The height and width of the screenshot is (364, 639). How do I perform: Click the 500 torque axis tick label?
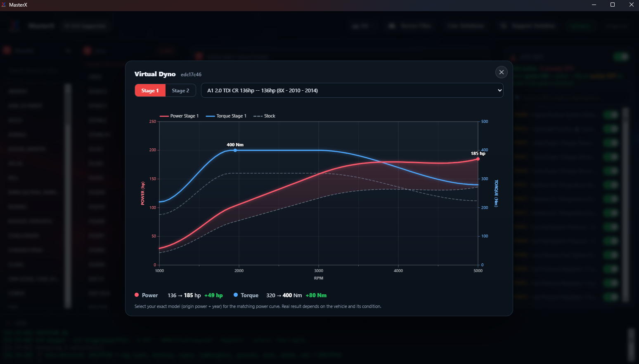pos(485,122)
